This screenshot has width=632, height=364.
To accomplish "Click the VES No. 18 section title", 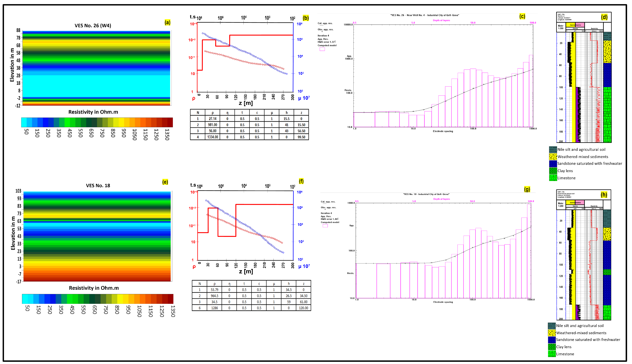I will tap(98, 186).
